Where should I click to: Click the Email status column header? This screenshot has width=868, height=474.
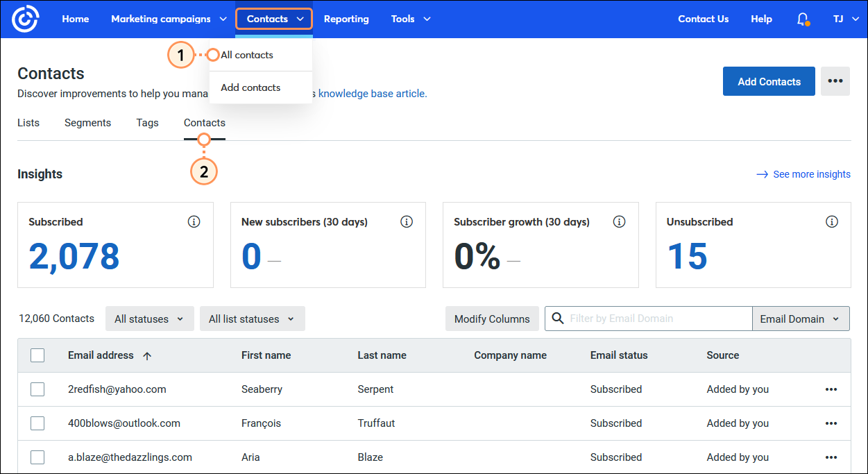(619, 355)
